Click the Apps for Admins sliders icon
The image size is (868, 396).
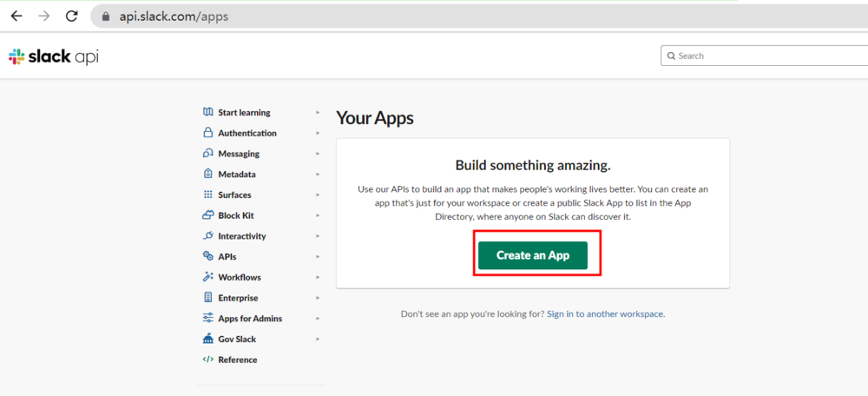pos(208,319)
